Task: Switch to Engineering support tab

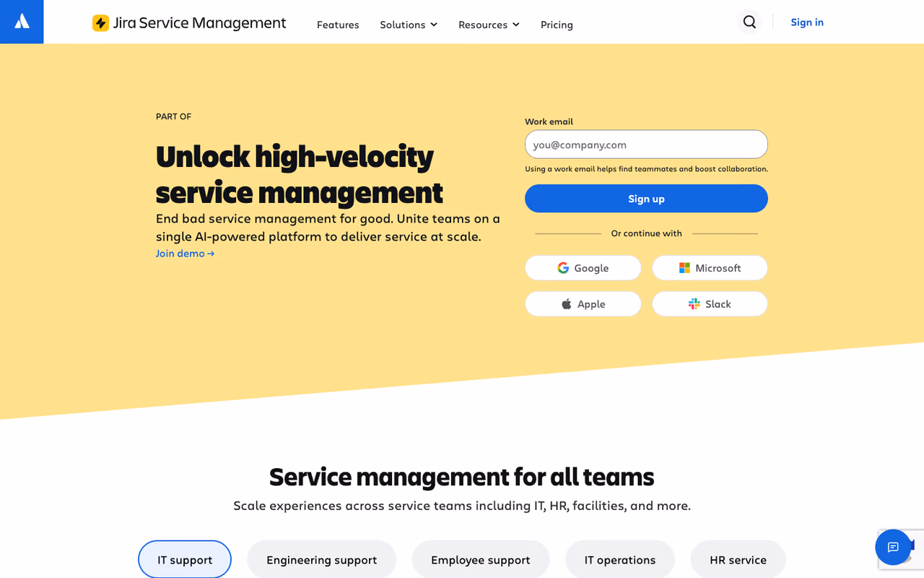Action: [x=321, y=559]
